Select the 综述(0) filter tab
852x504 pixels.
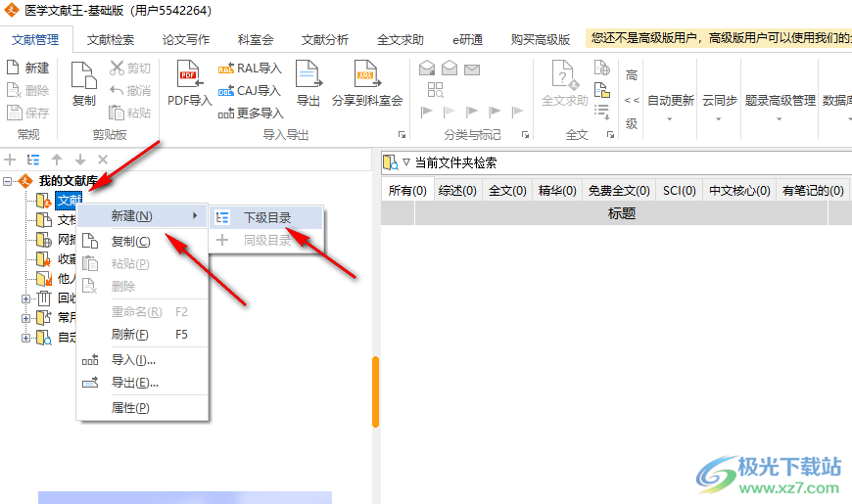(457, 191)
